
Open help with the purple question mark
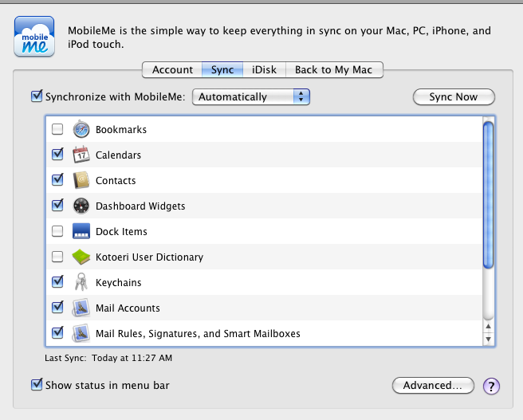point(491,386)
